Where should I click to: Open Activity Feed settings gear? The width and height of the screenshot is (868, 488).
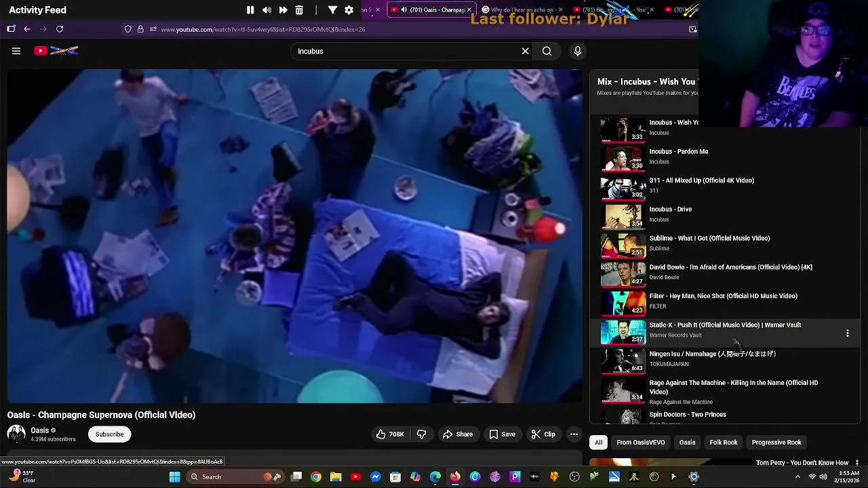tap(349, 10)
